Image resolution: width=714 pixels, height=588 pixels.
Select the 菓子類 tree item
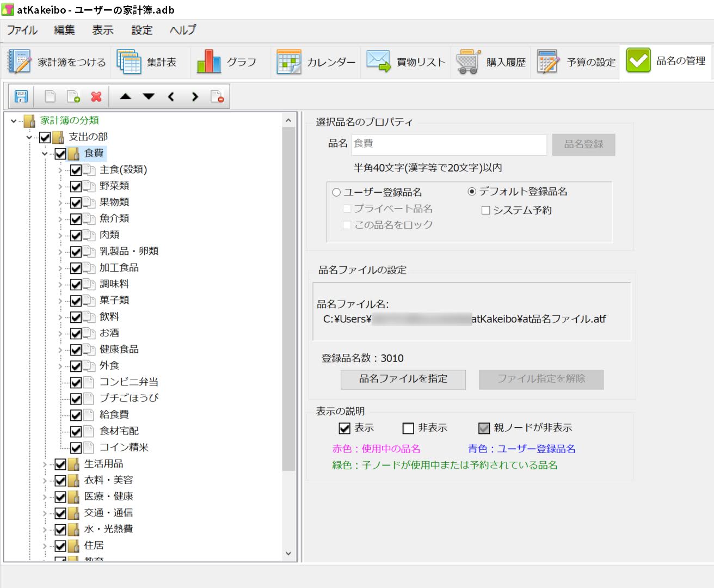(114, 301)
